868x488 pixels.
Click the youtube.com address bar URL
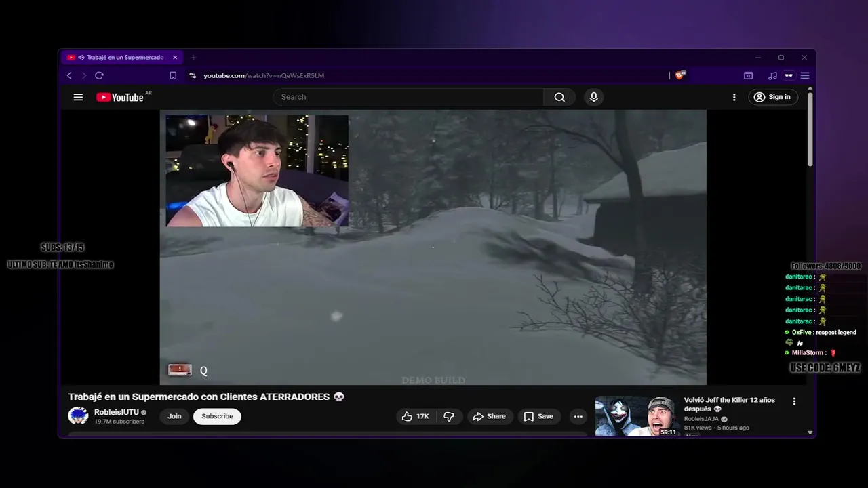[264, 75]
